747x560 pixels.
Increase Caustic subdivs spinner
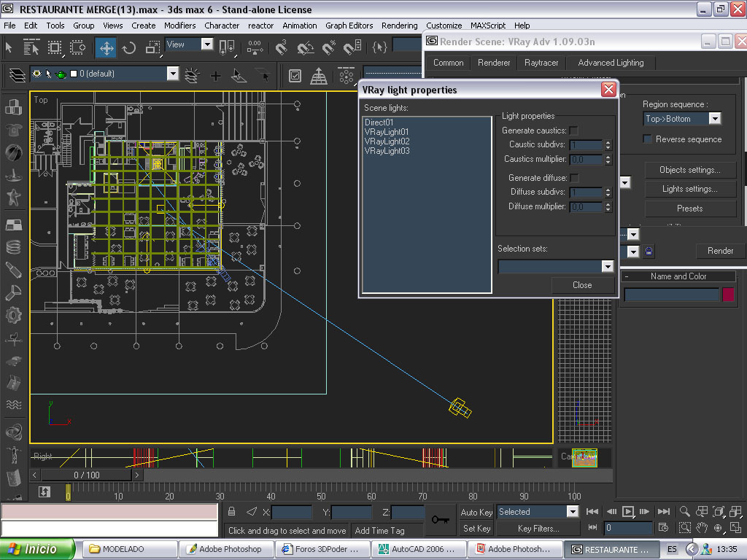(x=608, y=142)
